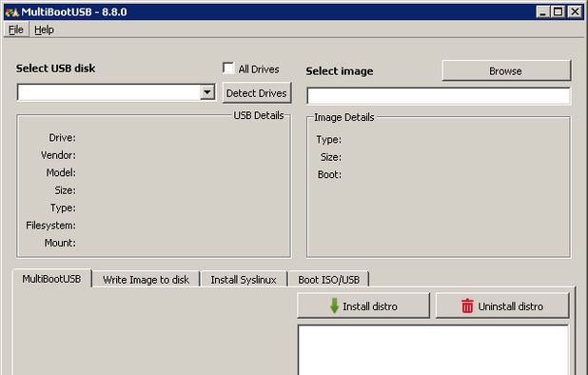Open the Install Syslinux tab
This screenshot has width=588, height=375.
[244, 280]
